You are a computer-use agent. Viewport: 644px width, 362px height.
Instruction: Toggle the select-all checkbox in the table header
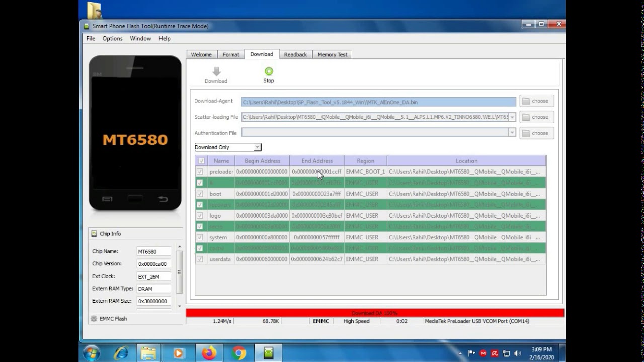(x=202, y=161)
